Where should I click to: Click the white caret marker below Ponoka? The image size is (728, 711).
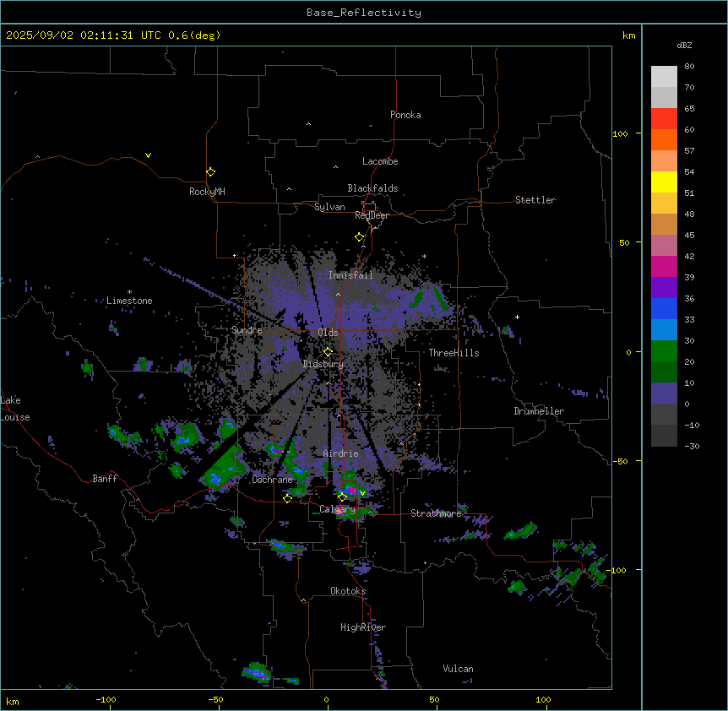(x=308, y=124)
